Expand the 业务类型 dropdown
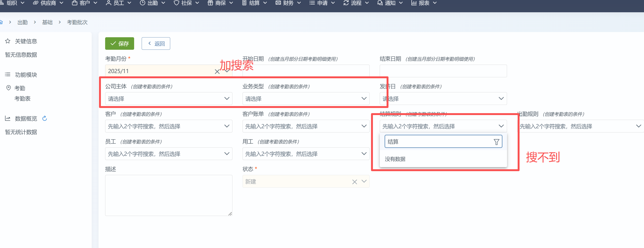Screen dimensions: 644x248 pyautogui.click(x=306, y=99)
